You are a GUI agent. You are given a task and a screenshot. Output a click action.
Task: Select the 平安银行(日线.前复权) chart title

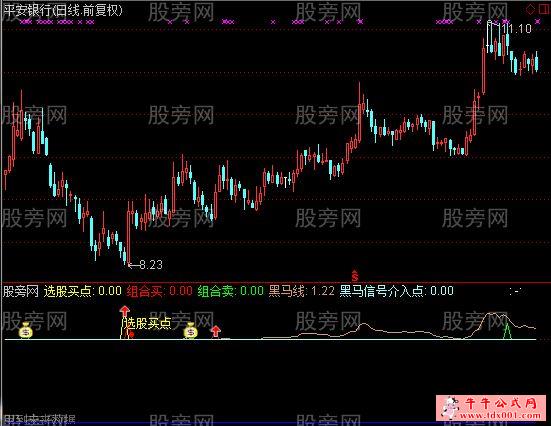click(63, 10)
